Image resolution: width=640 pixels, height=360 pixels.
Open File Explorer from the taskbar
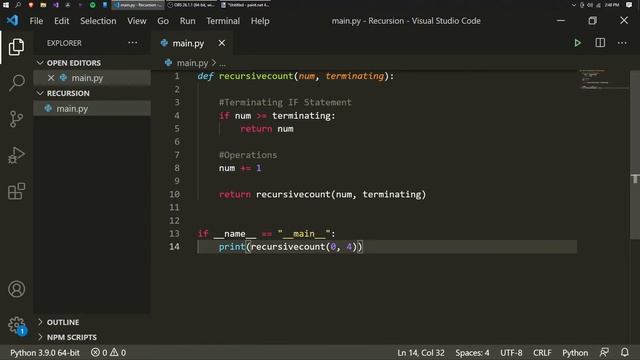click(43, 5)
